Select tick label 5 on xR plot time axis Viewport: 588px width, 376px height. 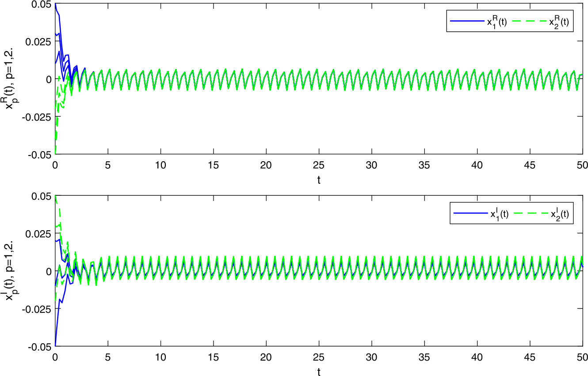pos(108,164)
